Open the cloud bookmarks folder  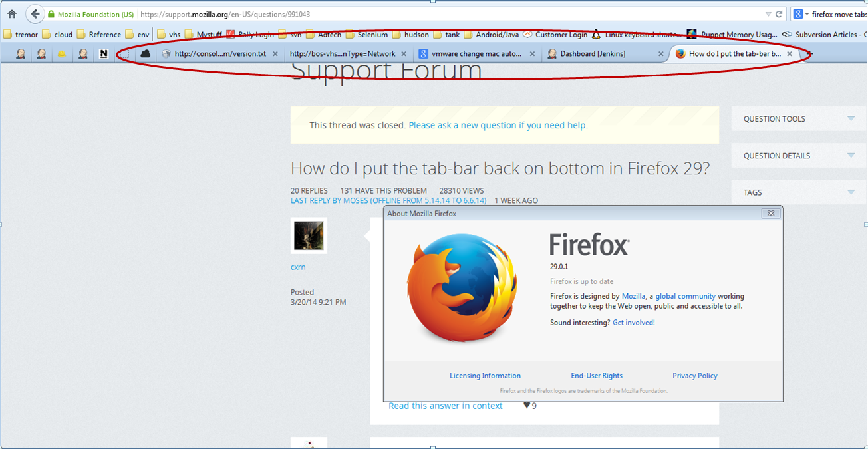[x=58, y=35]
